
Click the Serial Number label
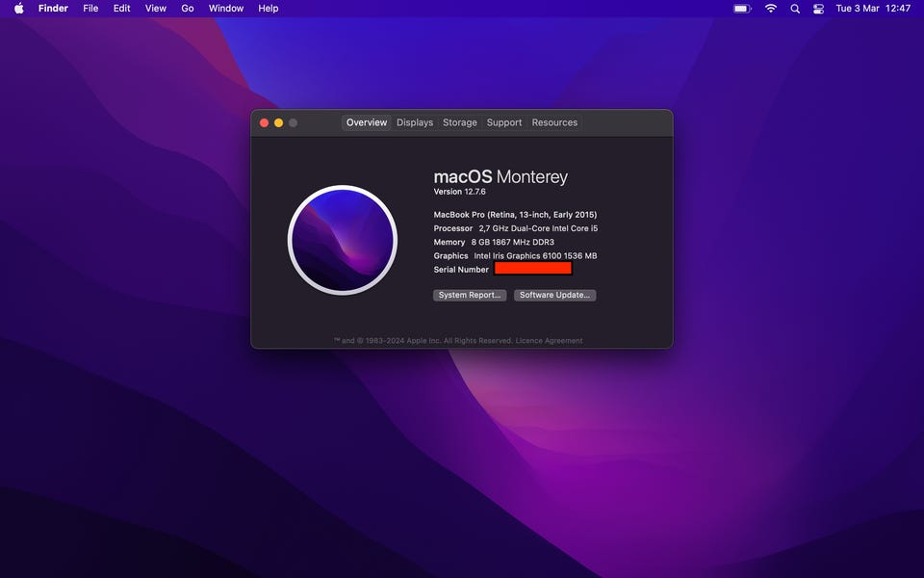pos(461,270)
